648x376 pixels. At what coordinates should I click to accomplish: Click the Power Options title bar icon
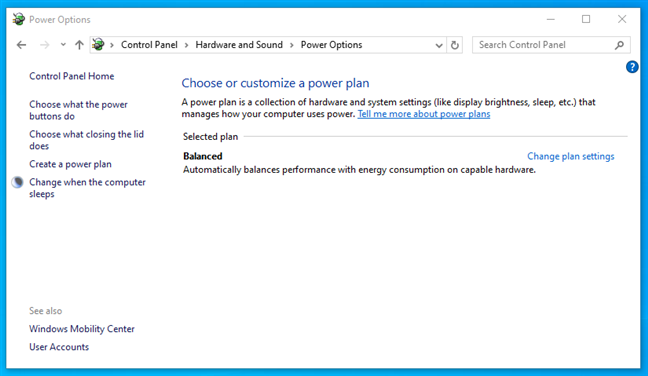tap(18, 19)
